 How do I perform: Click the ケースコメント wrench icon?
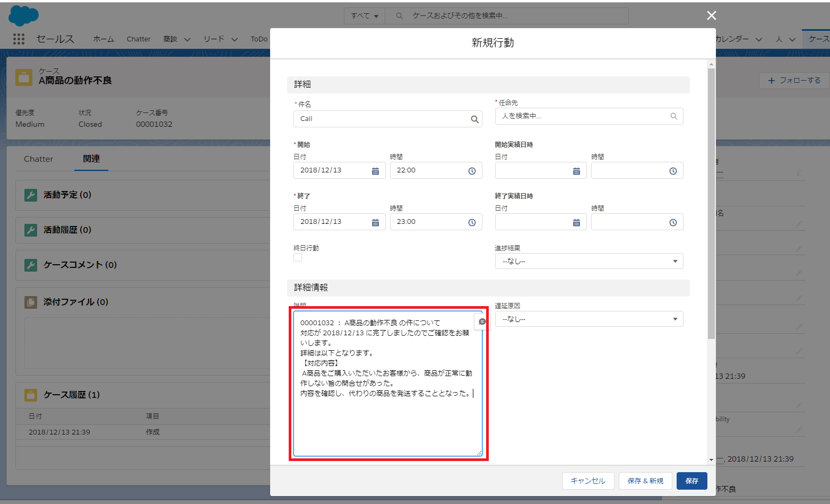coord(31,265)
